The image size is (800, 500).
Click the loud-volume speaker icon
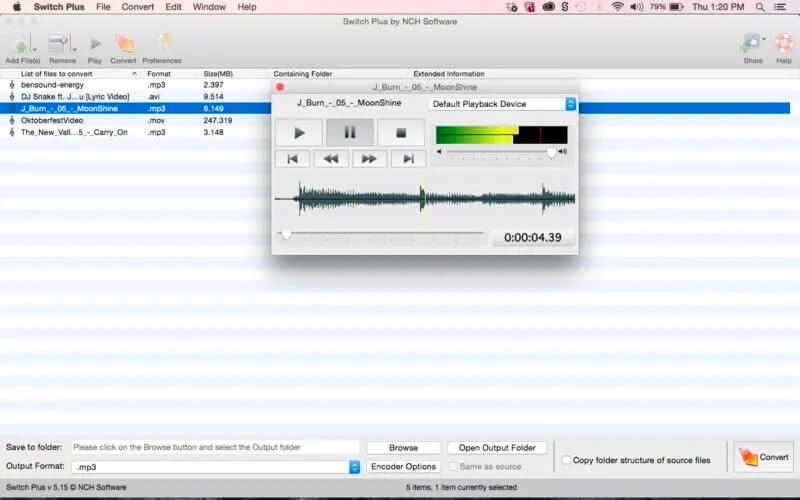pyautogui.click(x=563, y=152)
